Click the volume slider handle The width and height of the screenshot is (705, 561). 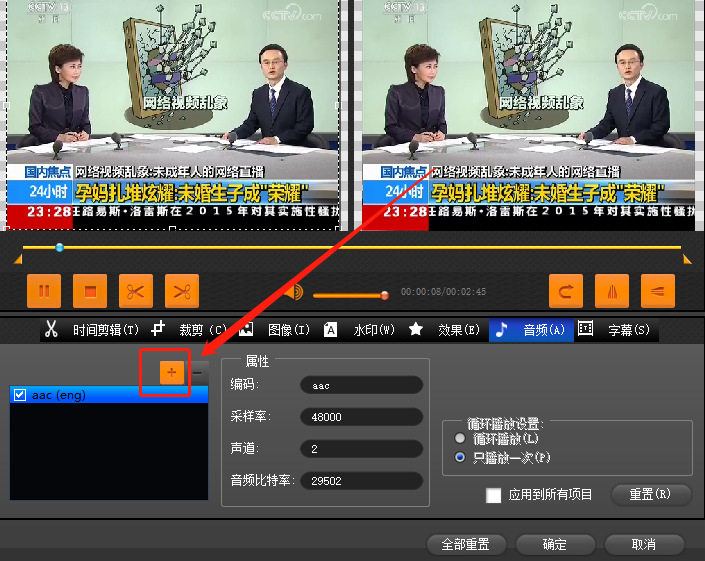point(384,295)
